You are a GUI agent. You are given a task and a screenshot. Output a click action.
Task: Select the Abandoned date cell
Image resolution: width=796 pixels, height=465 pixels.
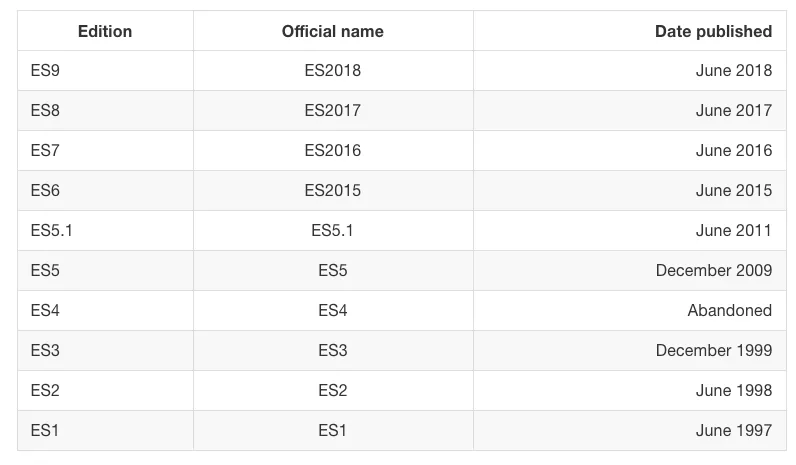(x=730, y=311)
